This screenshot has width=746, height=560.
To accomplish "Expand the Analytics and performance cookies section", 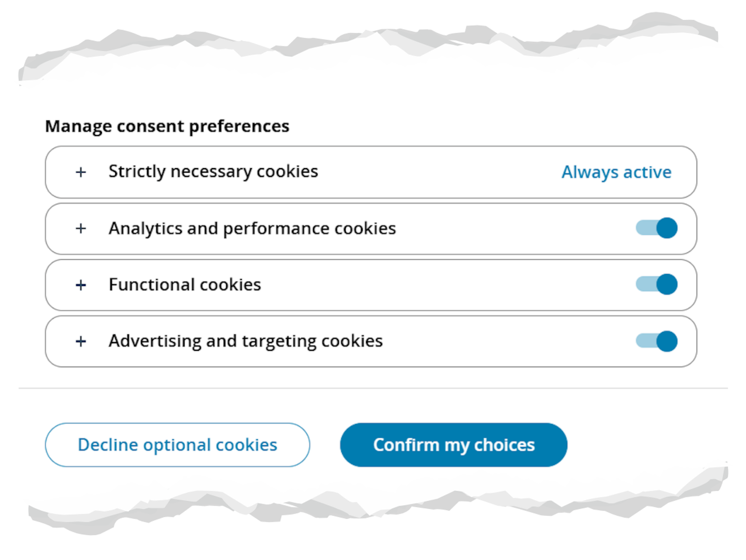I will [x=81, y=229].
